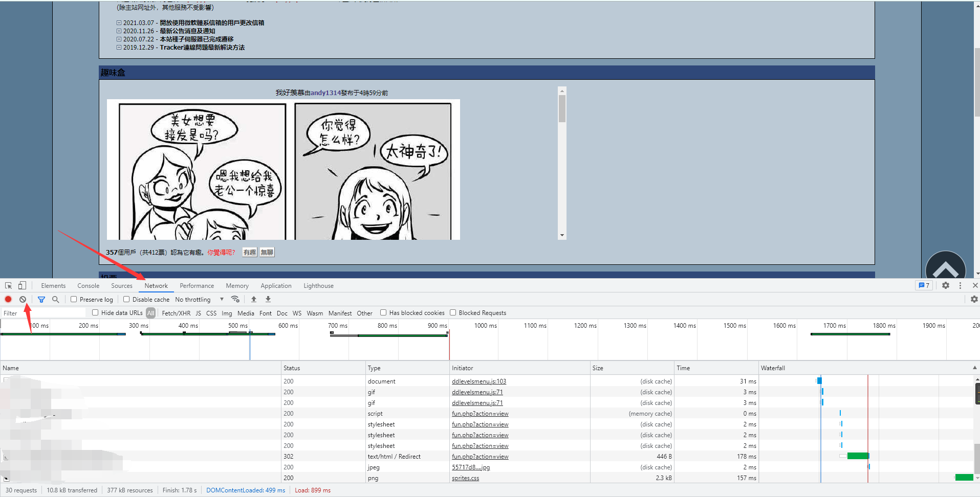The height and width of the screenshot is (497, 980).
Task: Enable the Preserve log checkbox
Action: coord(74,299)
